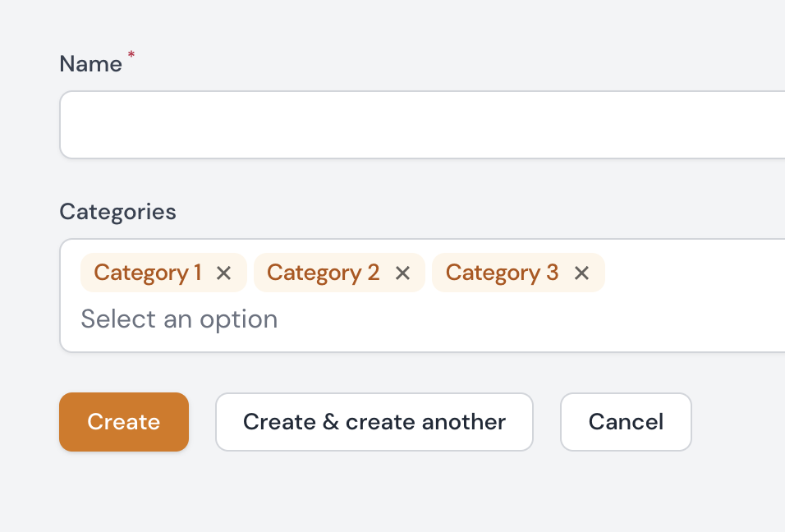Click the X icon on Category 1
Image resolution: width=785 pixels, height=532 pixels.
[223, 273]
